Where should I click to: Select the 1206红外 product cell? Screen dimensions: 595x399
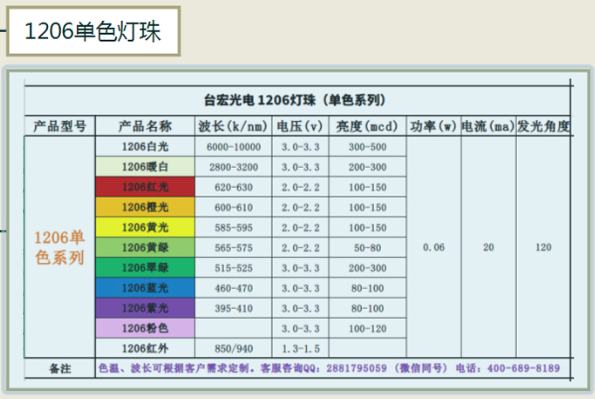click(x=145, y=348)
